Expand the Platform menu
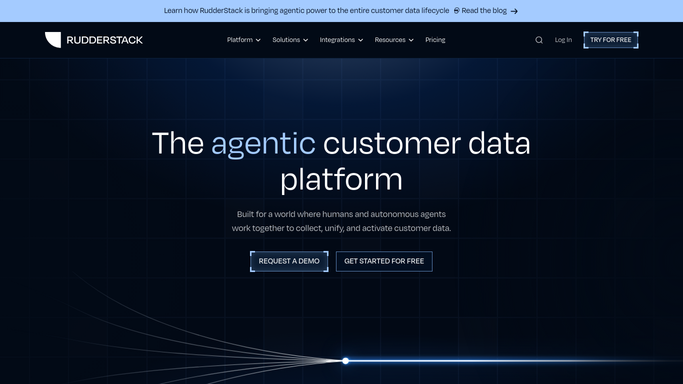This screenshot has height=384, width=683. point(243,40)
